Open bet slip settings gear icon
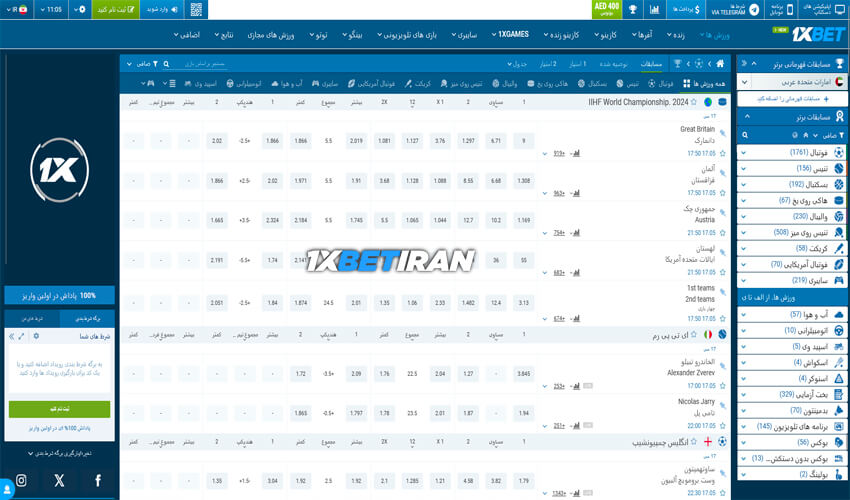The image size is (850, 500). tap(36, 336)
